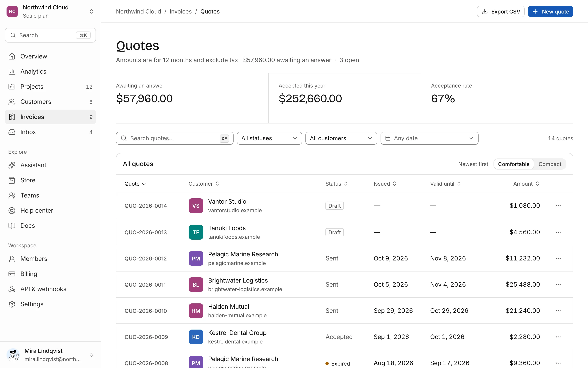The width and height of the screenshot is (588, 368).
Task: Go to Invoices in the breadcrumb
Action: (x=180, y=11)
